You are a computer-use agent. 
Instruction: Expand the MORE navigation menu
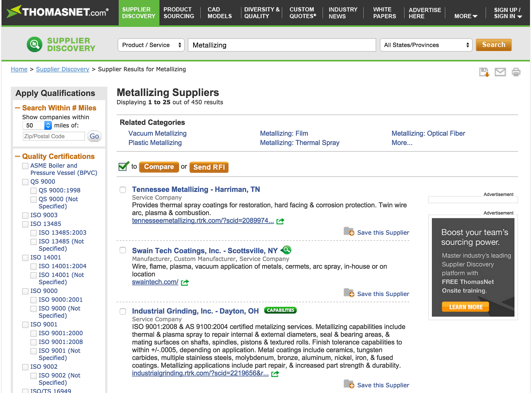pos(466,16)
